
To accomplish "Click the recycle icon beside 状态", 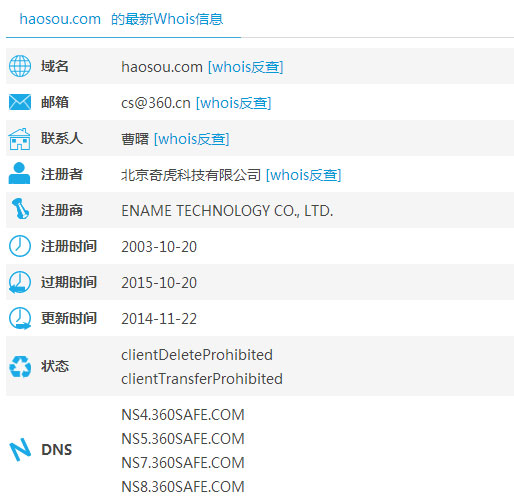I will pyautogui.click(x=20, y=366).
